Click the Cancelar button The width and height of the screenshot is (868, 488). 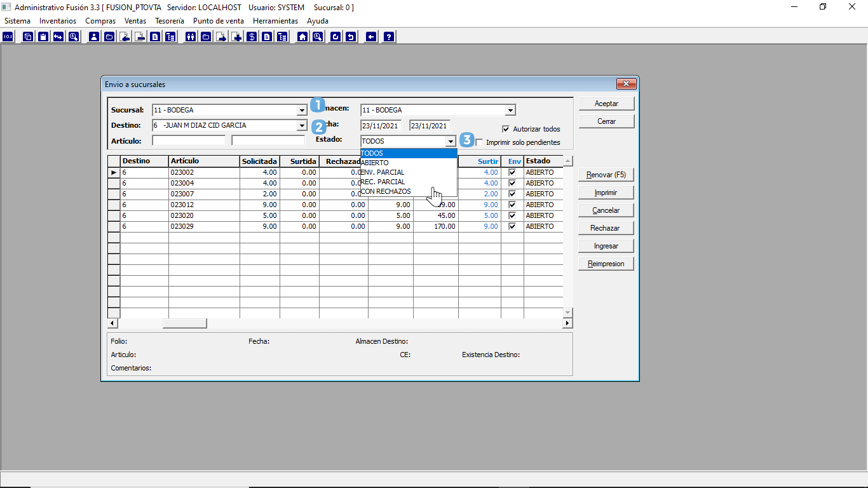point(606,210)
